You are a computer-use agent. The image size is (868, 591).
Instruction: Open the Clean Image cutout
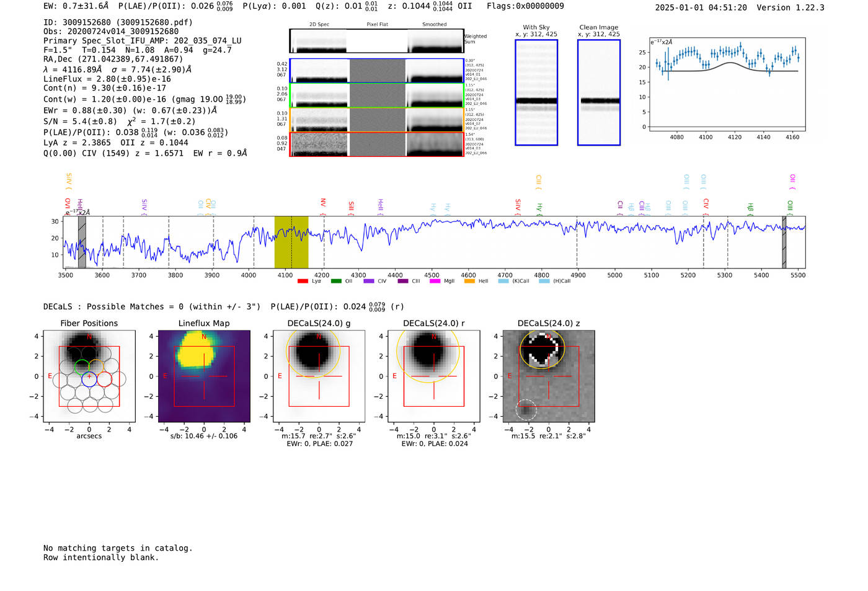coord(599,92)
